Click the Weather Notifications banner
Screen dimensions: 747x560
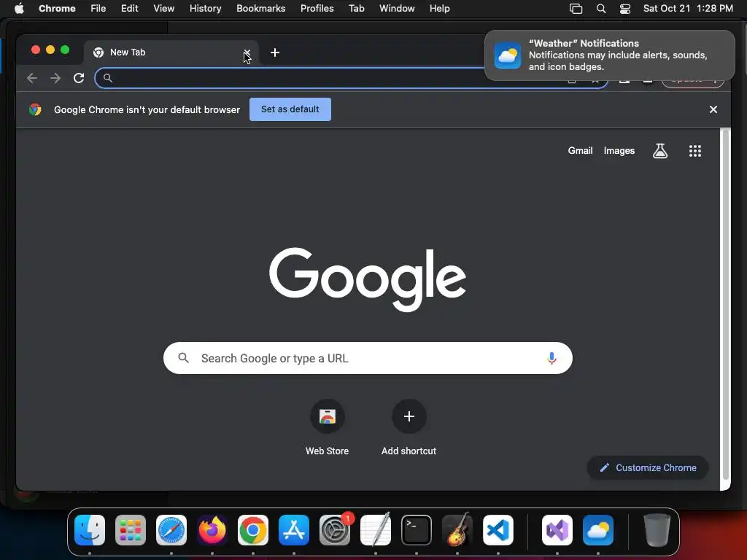coord(610,55)
